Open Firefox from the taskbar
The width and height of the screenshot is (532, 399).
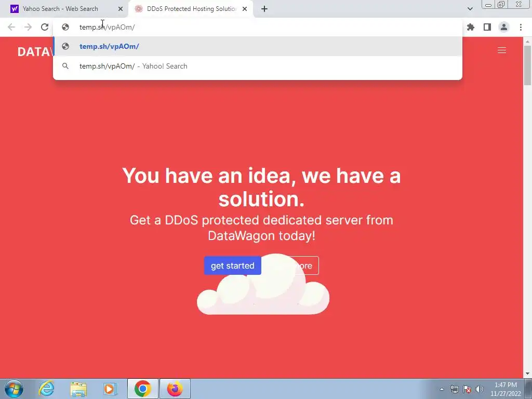[175, 389]
